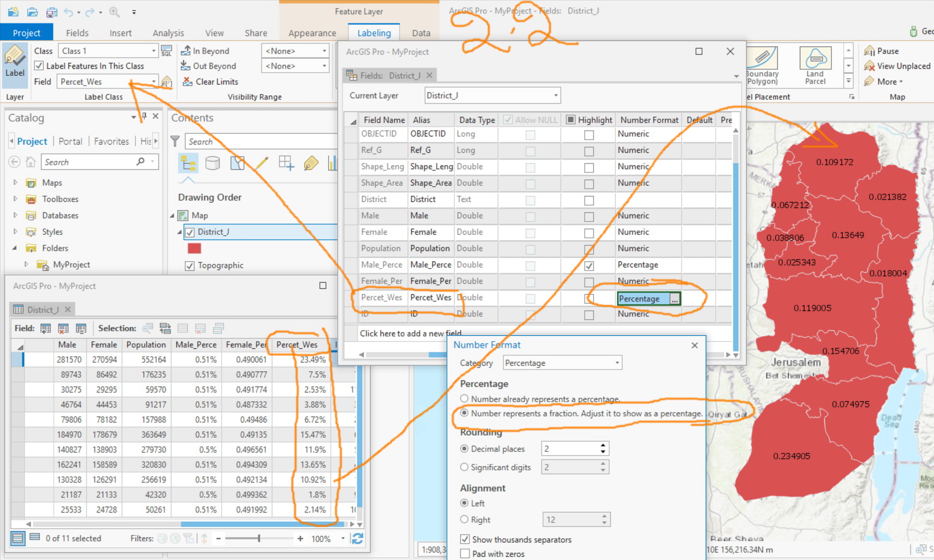934x560 pixels.
Task: Click the Undo arrow icon
Action: (69, 11)
